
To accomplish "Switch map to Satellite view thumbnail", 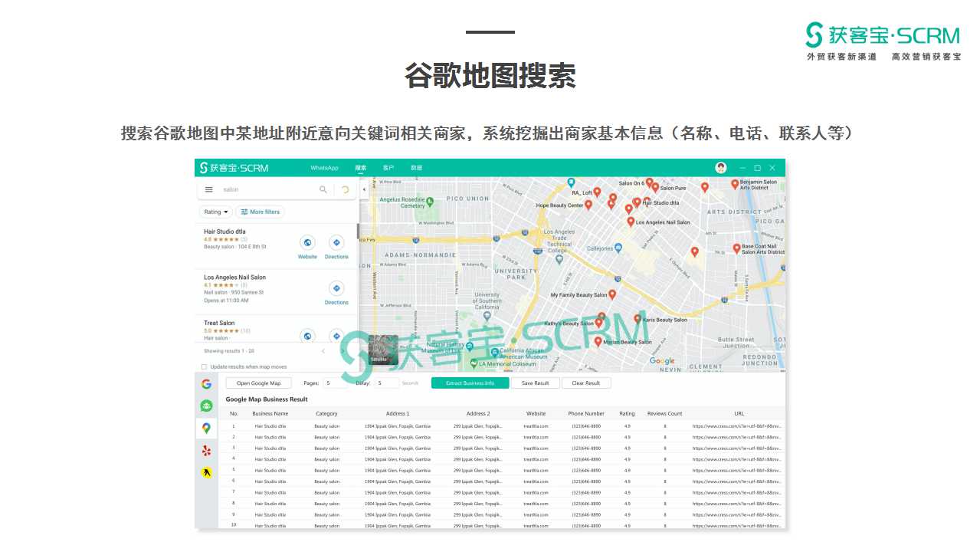I will pos(383,350).
